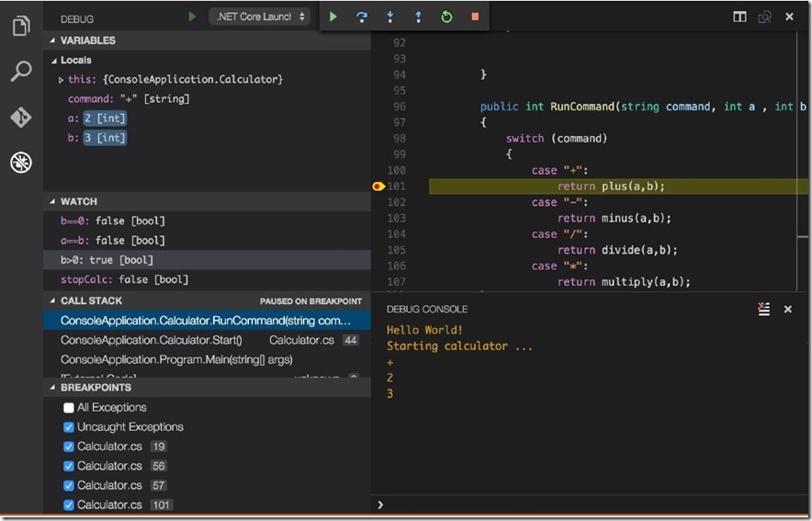Viewport: 812px width, 521px height.
Task: Click the breakpoint marker on line 101
Action: point(378,187)
